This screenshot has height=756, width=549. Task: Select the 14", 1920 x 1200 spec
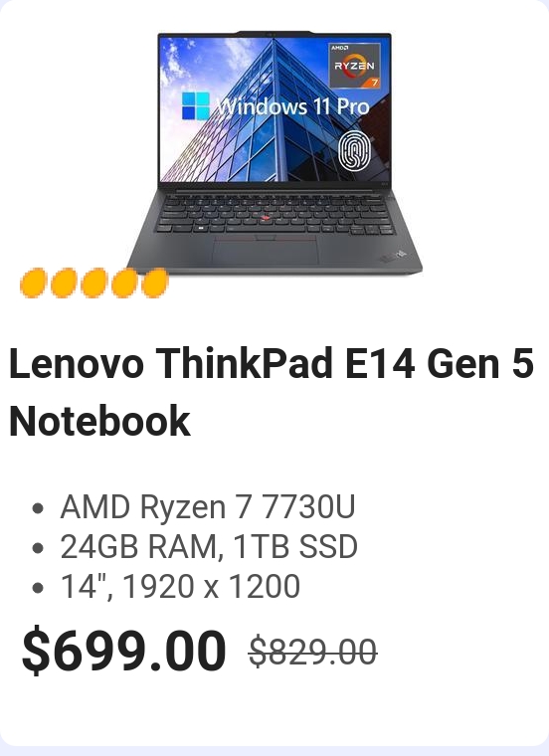(x=180, y=586)
